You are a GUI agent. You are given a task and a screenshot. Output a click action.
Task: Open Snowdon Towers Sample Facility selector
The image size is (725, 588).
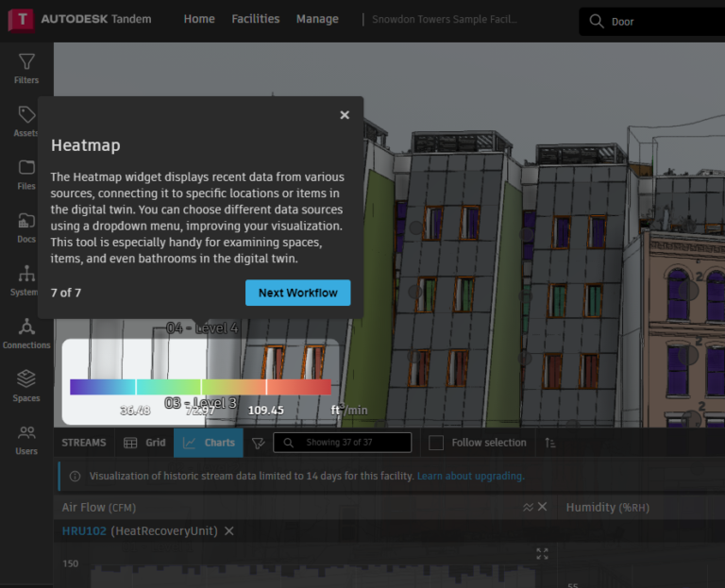[445, 20]
